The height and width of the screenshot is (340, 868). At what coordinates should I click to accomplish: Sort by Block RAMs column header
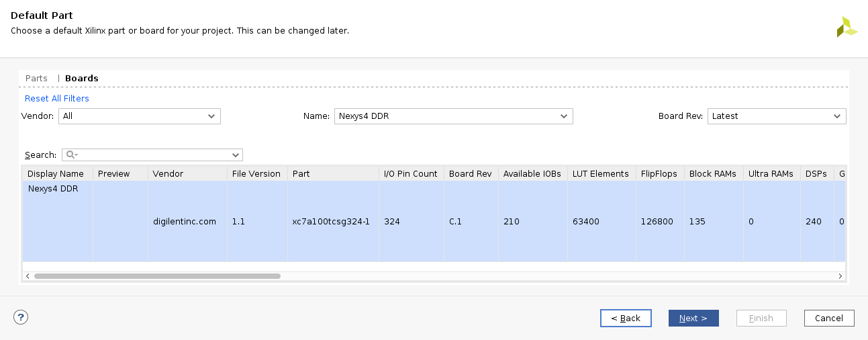(x=714, y=173)
